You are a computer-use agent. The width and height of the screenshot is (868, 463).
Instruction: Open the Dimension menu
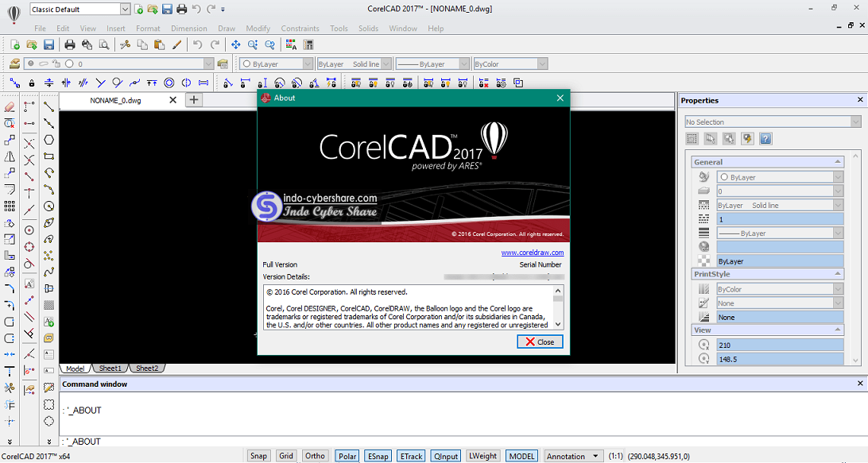coord(188,29)
